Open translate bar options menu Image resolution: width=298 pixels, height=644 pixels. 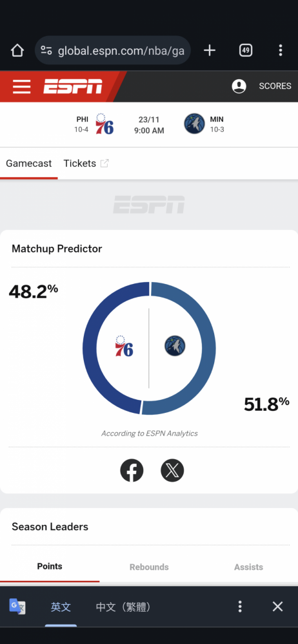coord(240,607)
